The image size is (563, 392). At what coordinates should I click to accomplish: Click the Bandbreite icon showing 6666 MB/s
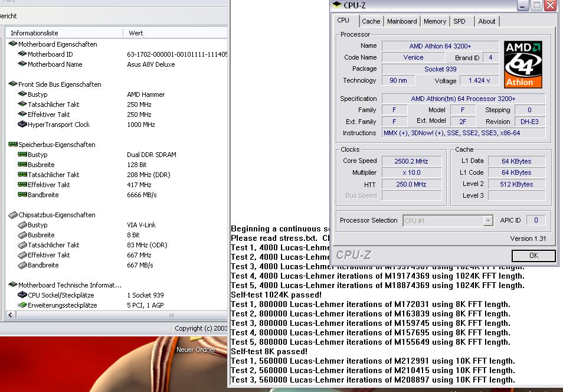(22, 195)
